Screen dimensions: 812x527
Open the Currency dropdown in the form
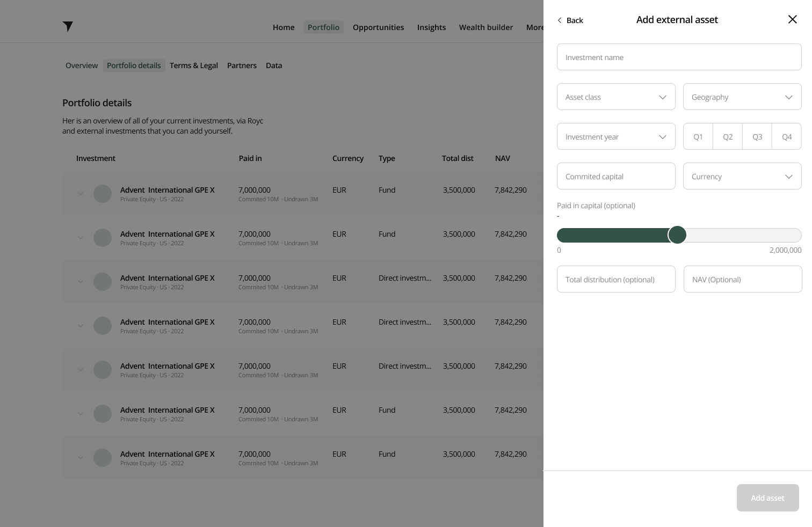742,176
